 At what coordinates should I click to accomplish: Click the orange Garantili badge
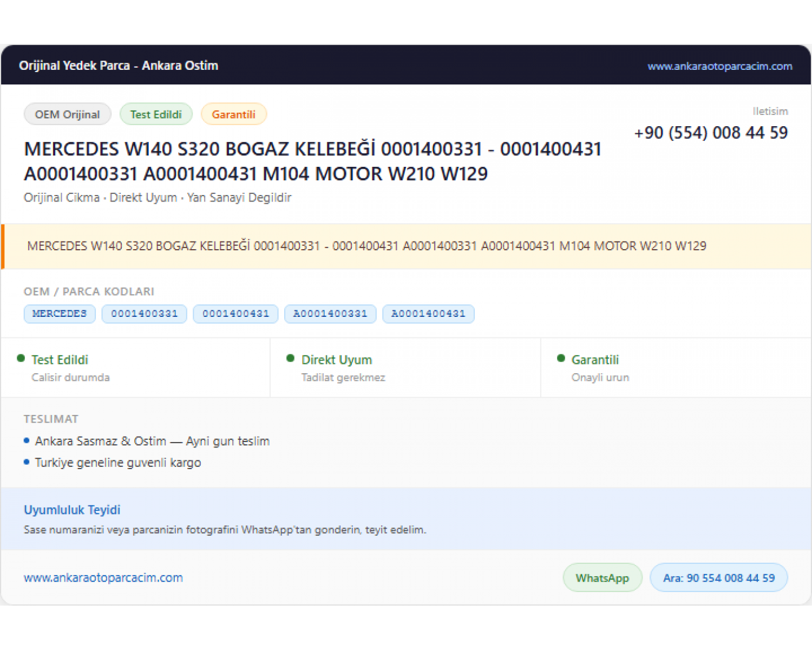(x=233, y=114)
